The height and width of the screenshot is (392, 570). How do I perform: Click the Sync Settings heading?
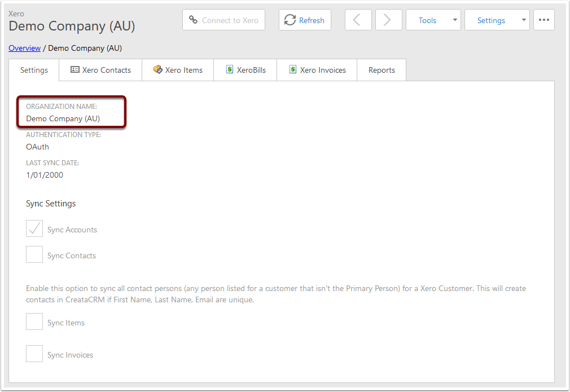(51, 204)
